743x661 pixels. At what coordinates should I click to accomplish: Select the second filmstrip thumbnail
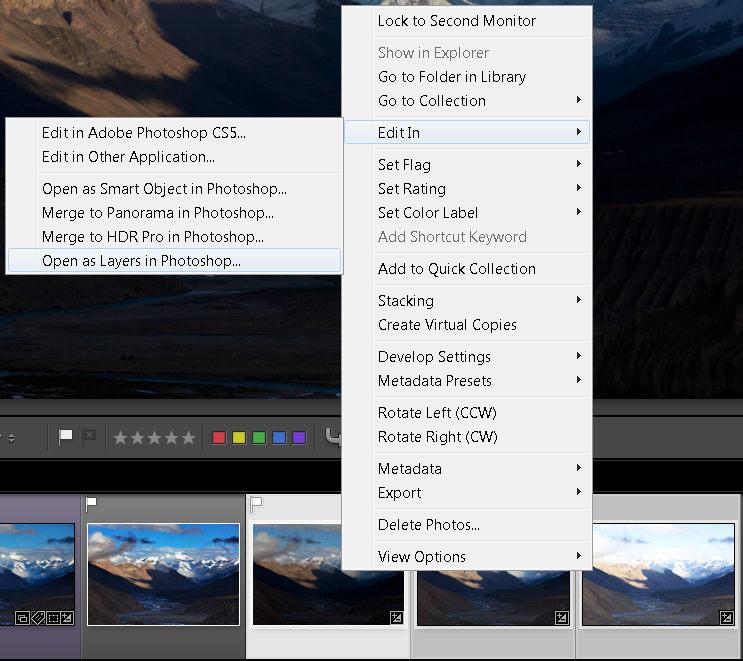[x=163, y=574]
